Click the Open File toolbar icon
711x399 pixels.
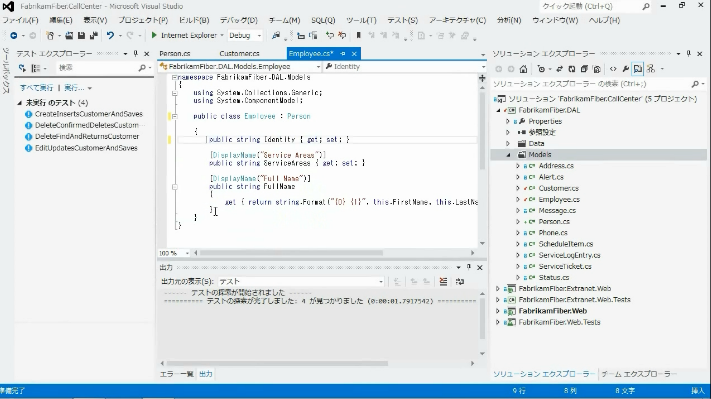69,35
